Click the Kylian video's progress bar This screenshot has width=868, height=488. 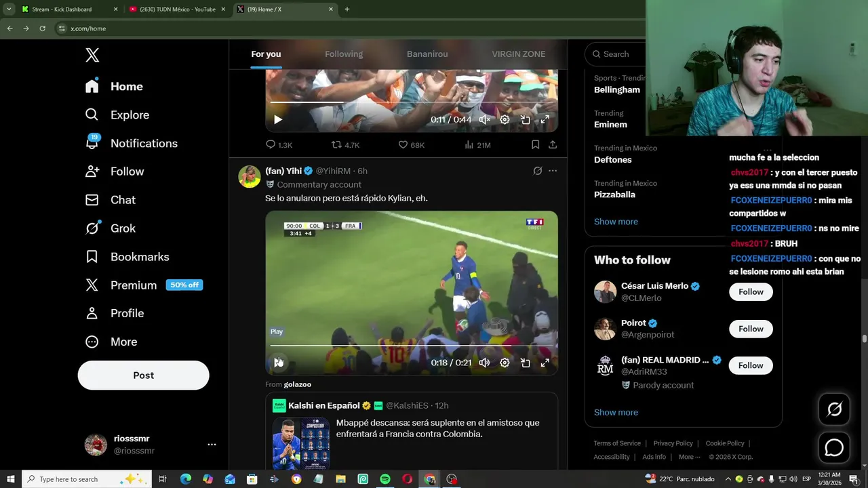pos(412,346)
